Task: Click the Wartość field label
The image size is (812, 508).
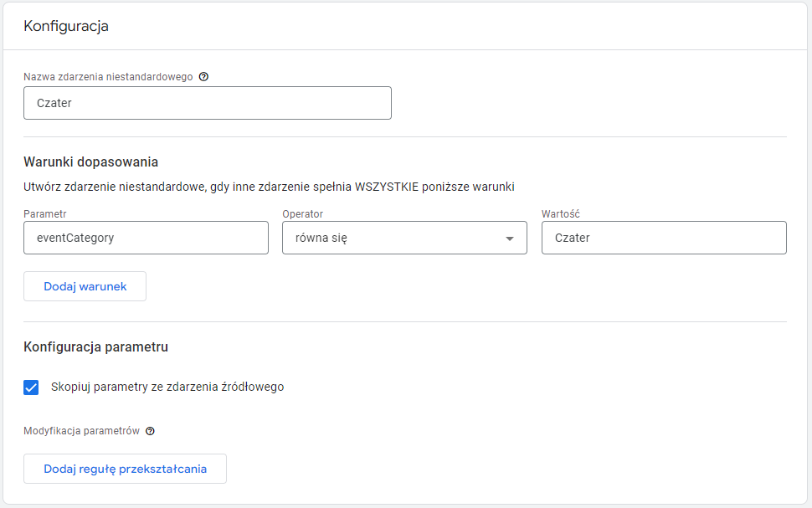Action: point(561,214)
